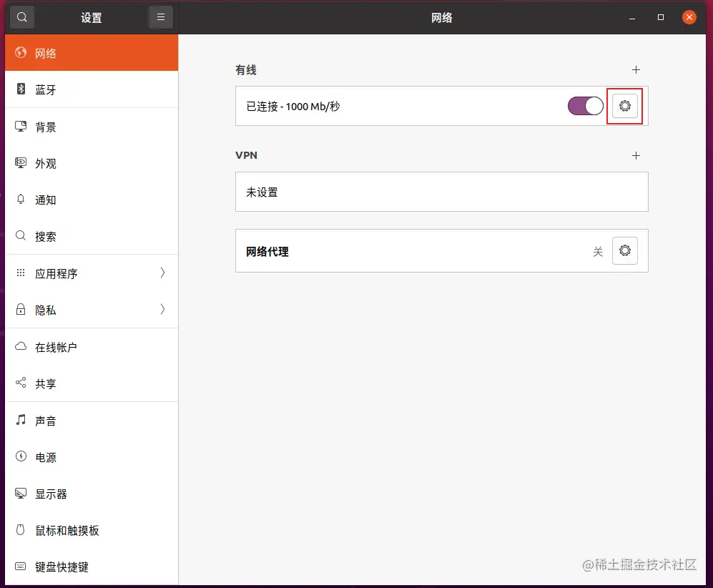713x588 pixels.
Task: Open 在线帐户 settings panel
Action: pos(92,347)
